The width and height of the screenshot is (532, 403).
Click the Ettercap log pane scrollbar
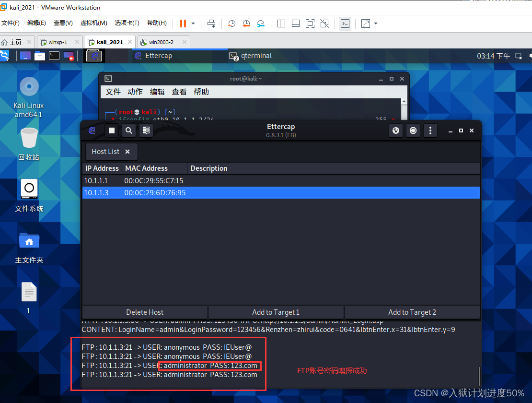[479, 376]
